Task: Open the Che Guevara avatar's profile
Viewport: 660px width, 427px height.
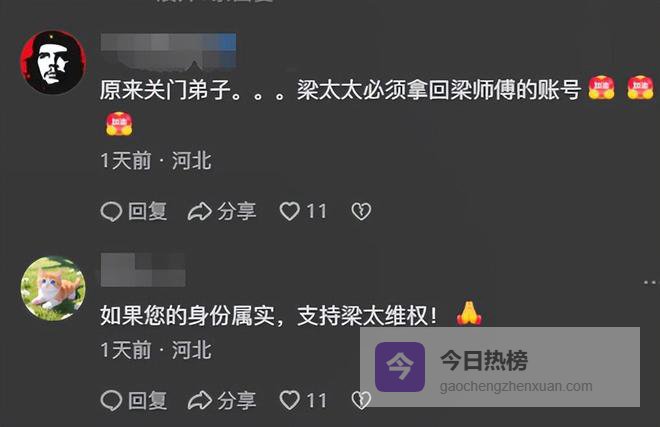Action: [53, 62]
